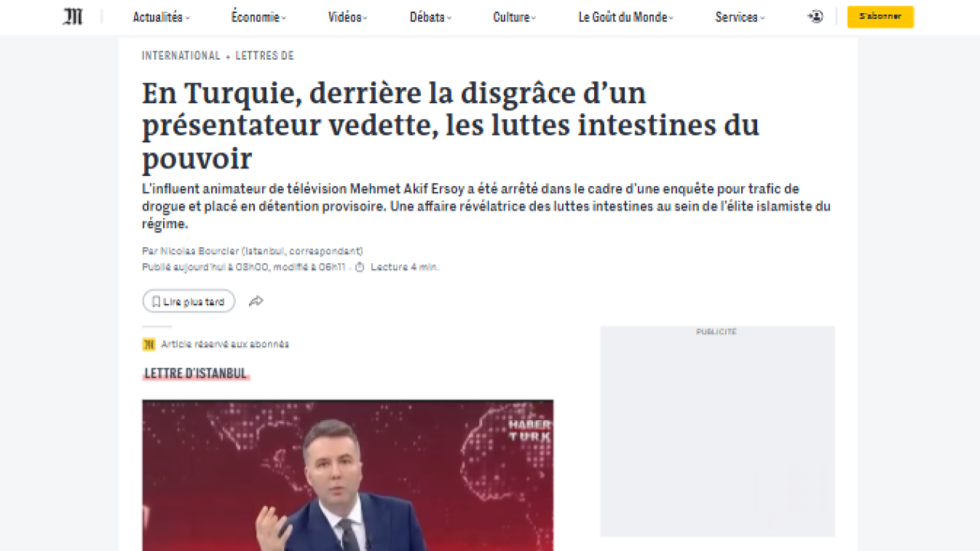Click author name Nicolas Bourcier

click(199, 251)
